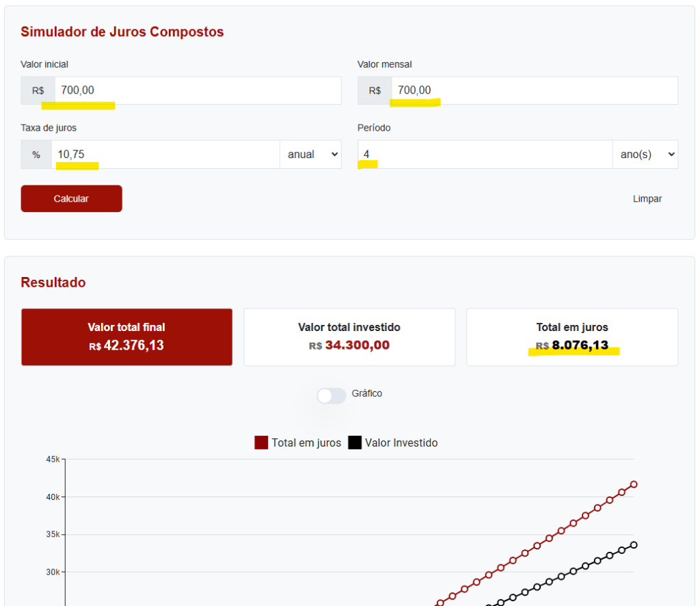Click the last black data point on chart
This screenshot has height=606, width=700.
634,545
